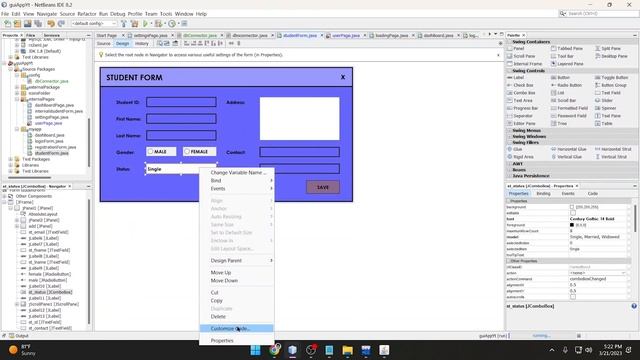Expand Other Components node in Navigator
This screenshot has height=360, width=640.
(4, 196)
